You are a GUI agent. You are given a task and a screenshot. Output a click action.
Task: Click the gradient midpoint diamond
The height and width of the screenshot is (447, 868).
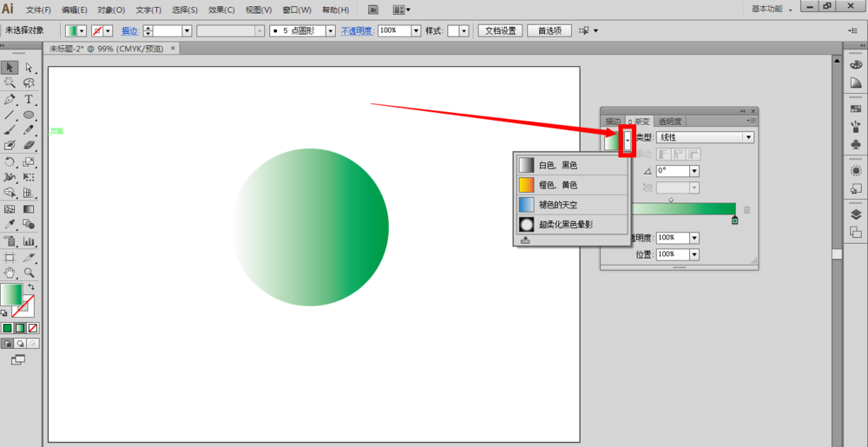pyautogui.click(x=671, y=200)
